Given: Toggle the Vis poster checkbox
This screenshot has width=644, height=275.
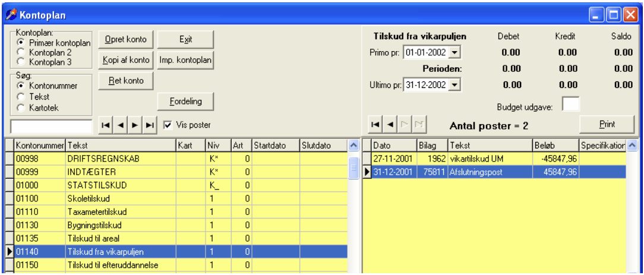Looking at the screenshot, I should [168, 125].
